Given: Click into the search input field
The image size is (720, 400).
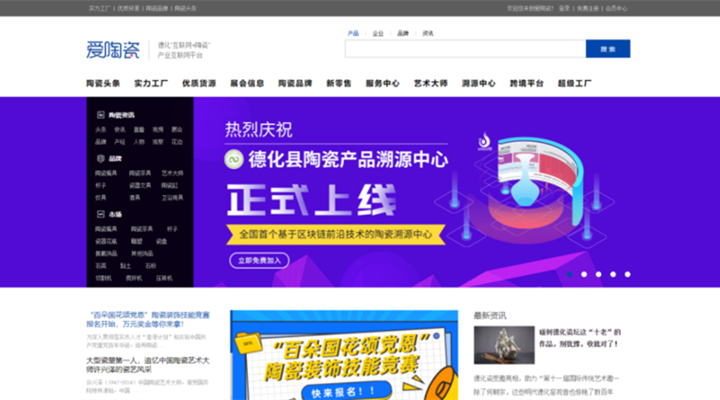Looking at the screenshot, I should (465, 48).
